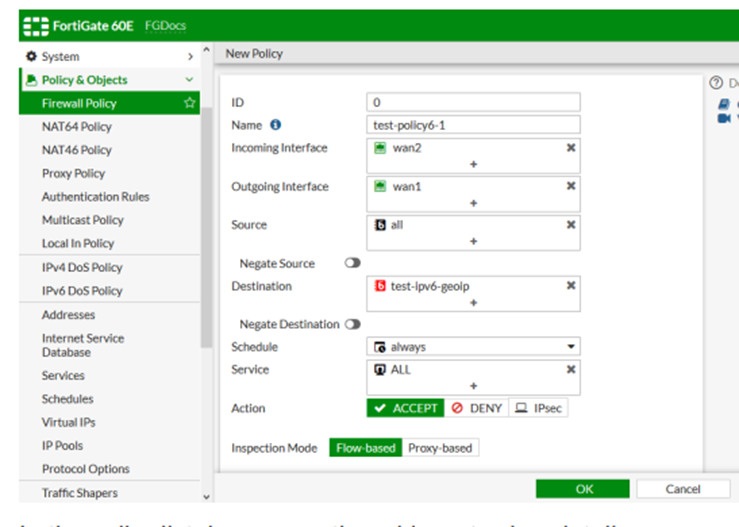Enable the Negate Destination switch
739x527 pixels.
(352, 324)
